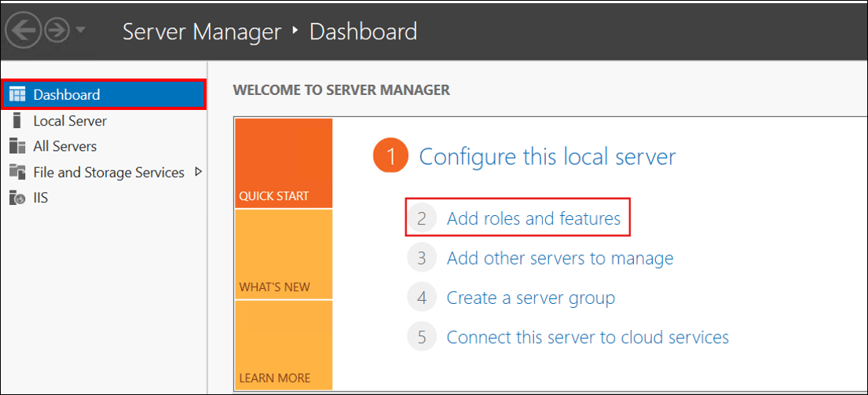
Task: Click Create a server group link
Action: [531, 298]
